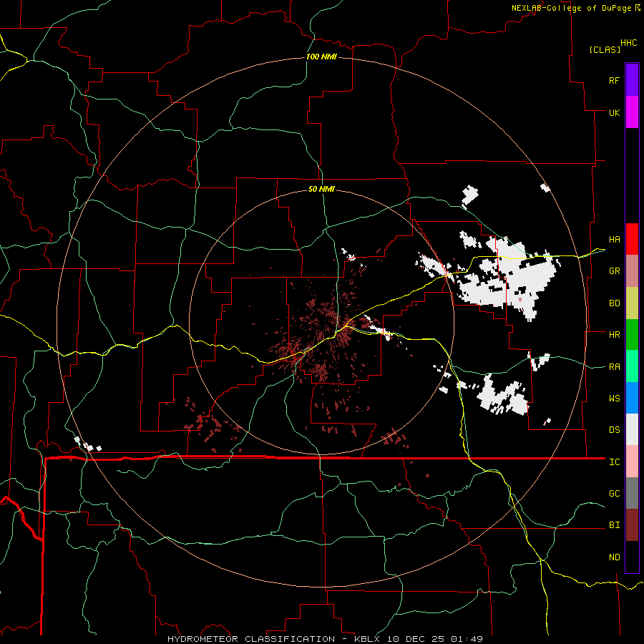Screen dimensions: 644x644
Task: Click the [CLAS] units label
Action: tap(605, 49)
